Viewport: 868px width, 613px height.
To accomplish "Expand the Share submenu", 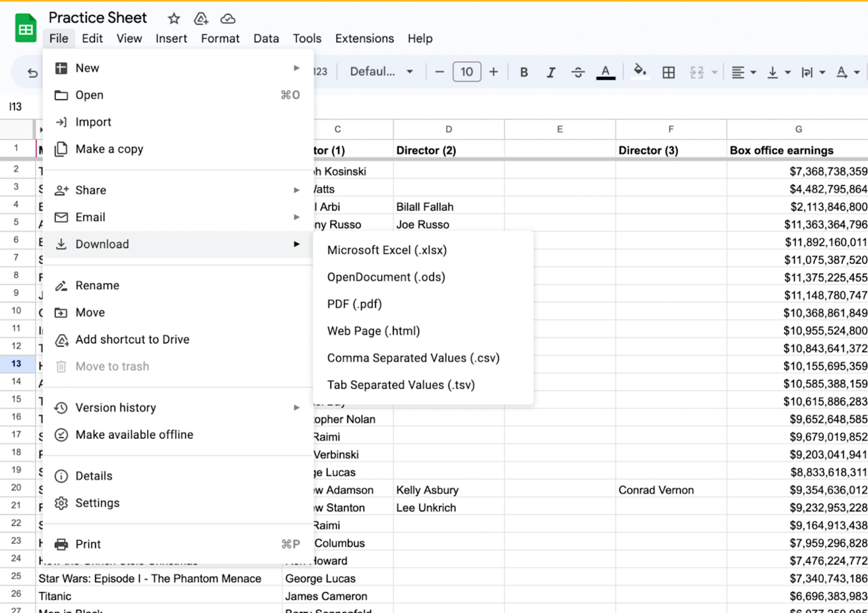I will 178,190.
